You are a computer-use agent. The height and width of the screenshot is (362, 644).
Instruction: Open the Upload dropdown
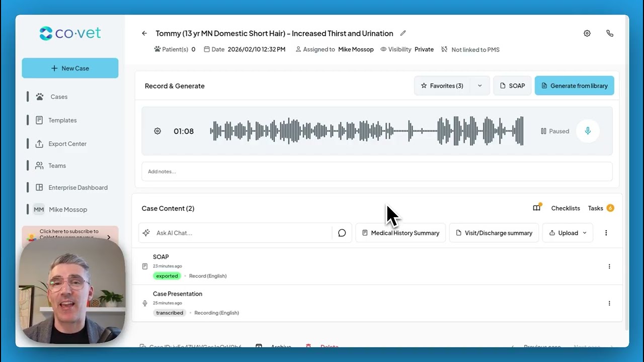[x=568, y=233]
